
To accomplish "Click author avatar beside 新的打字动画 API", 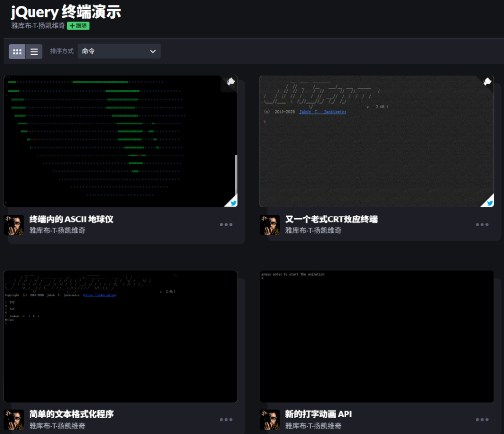I will pyautogui.click(x=270, y=420).
